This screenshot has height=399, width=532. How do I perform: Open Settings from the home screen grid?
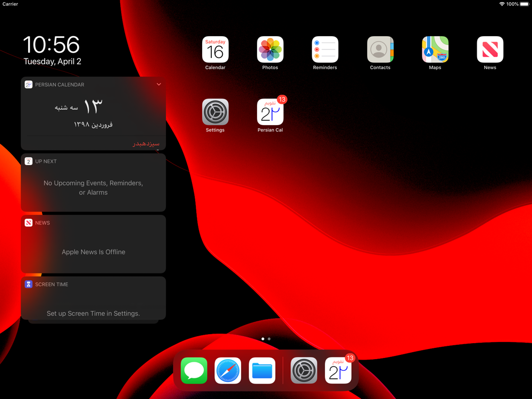[215, 112]
